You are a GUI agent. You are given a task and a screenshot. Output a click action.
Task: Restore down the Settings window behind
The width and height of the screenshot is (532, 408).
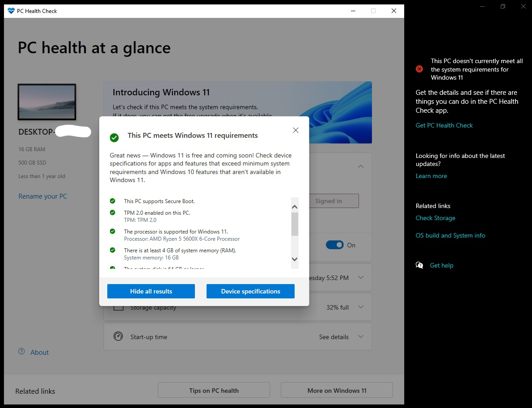pos(503,6)
